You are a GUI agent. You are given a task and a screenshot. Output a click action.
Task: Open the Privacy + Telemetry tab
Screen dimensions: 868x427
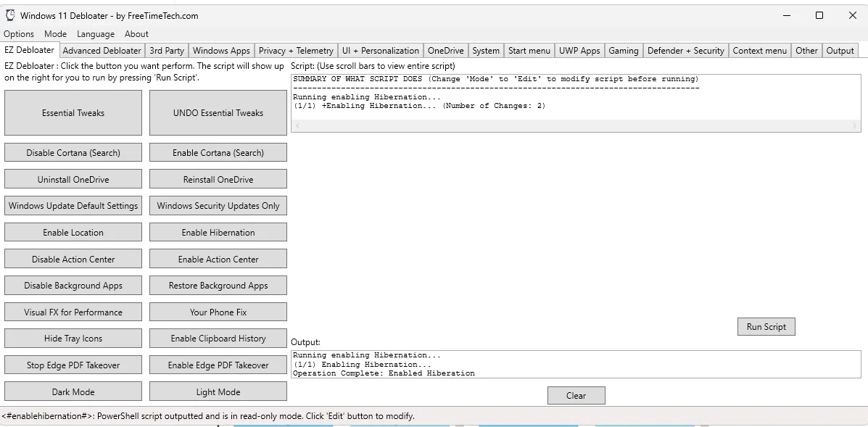click(x=296, y=50)
